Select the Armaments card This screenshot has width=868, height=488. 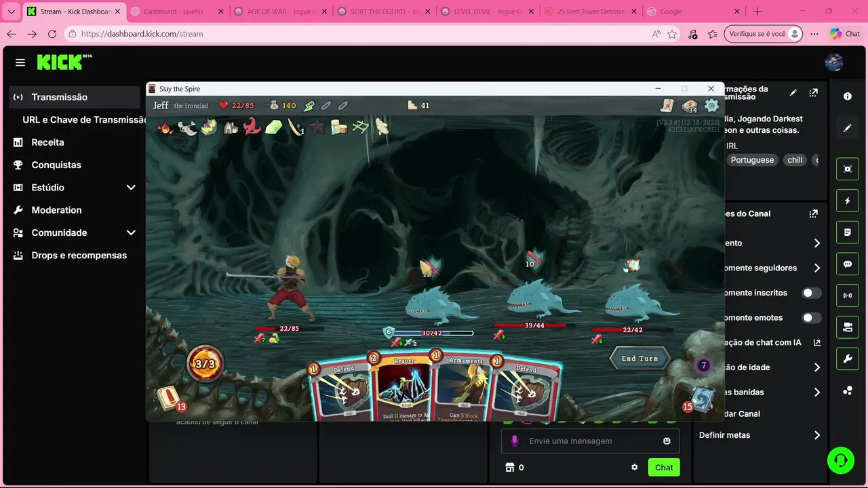click(465, 386)
